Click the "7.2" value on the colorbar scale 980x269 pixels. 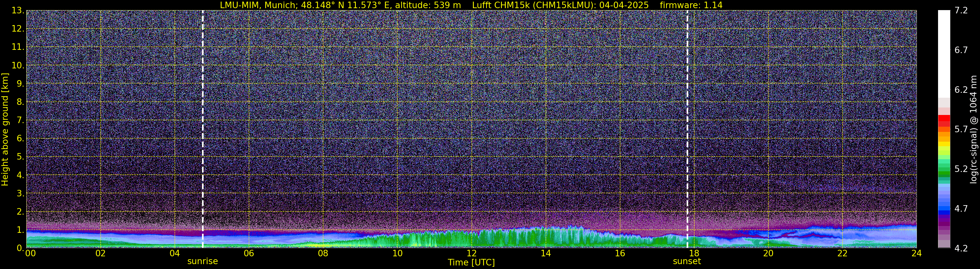tap(961, 10)
